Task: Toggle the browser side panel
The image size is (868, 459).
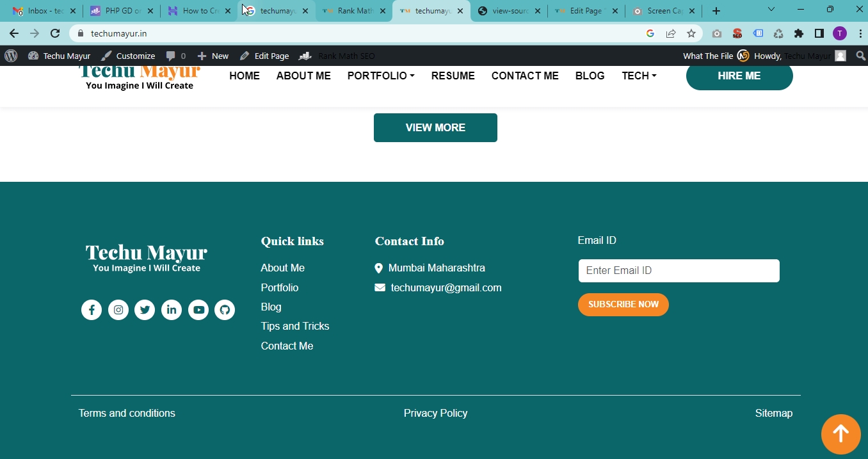Action: pyautogui.click(x=819, y=33)
